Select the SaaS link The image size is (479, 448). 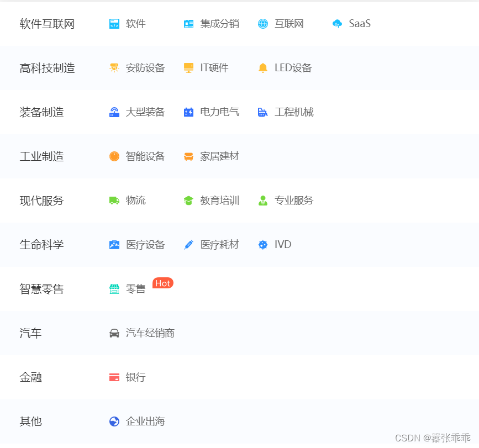[x=360, y=24]
